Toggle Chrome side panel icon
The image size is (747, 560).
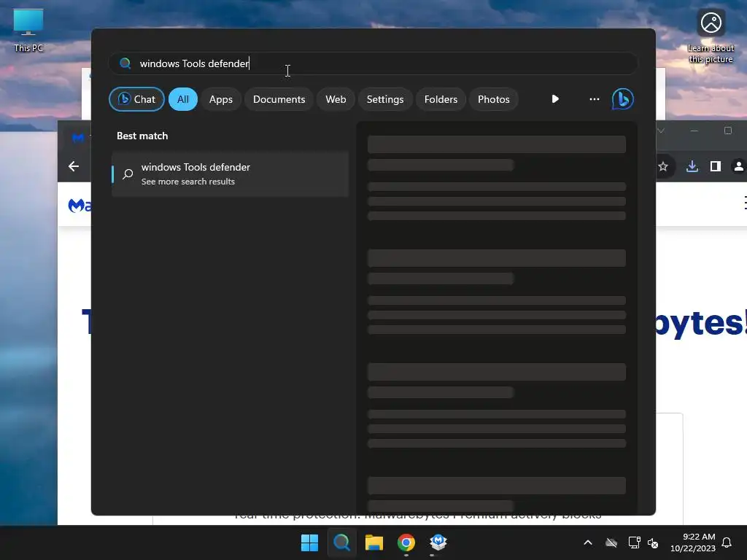click(x=716, y=166)
